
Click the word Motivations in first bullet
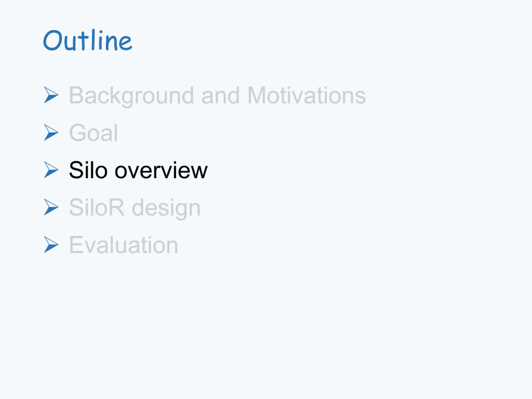307,95
